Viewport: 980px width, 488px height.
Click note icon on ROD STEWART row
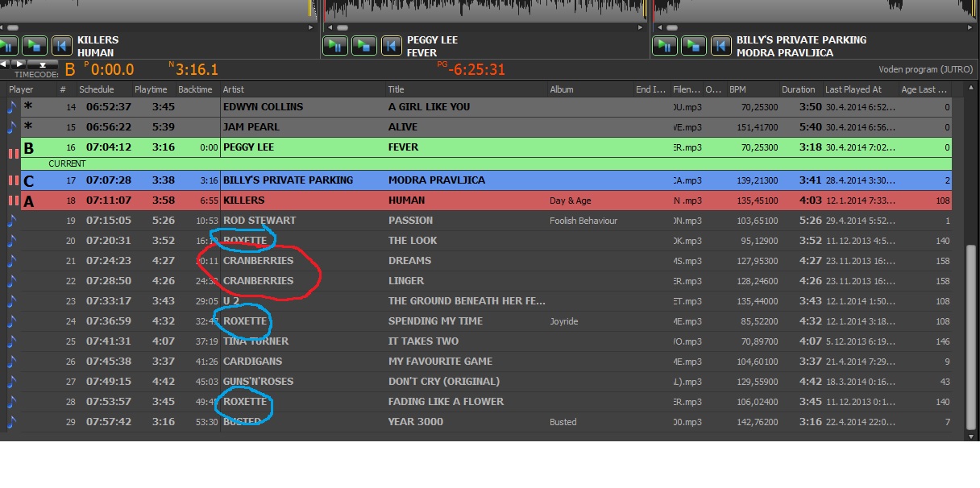click(12, 220)
